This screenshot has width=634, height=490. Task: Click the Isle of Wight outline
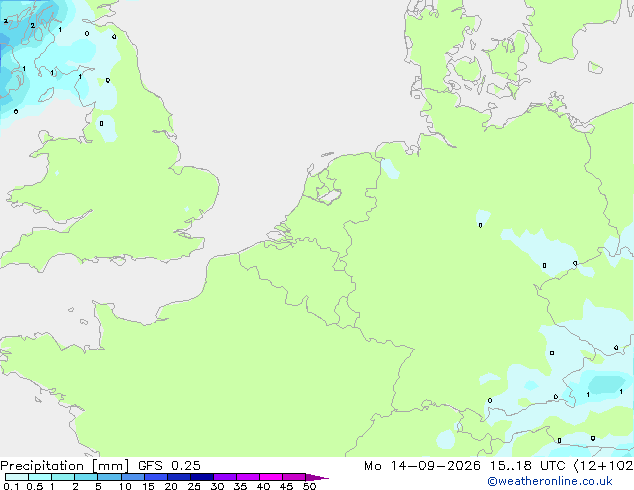pyautogui.click(x=118, y=260)
